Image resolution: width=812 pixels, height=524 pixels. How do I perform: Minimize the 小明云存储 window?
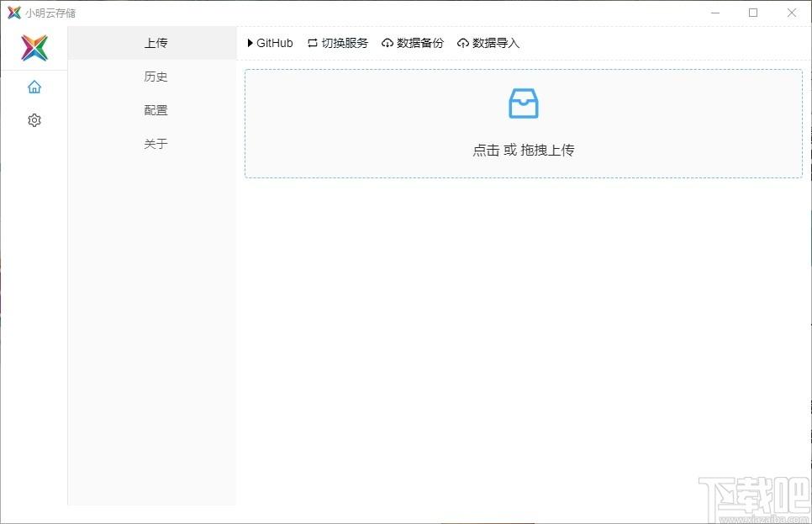715,13
